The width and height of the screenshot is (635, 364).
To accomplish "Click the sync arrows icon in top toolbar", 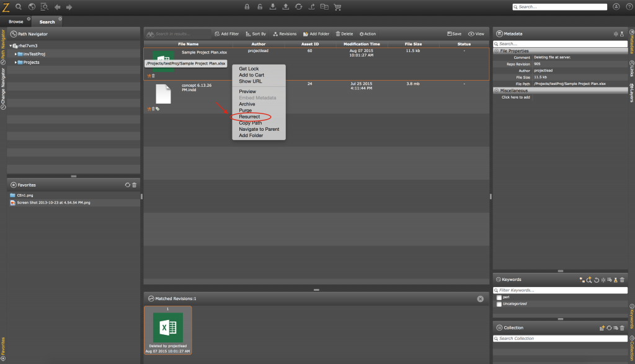I will 298,7.
